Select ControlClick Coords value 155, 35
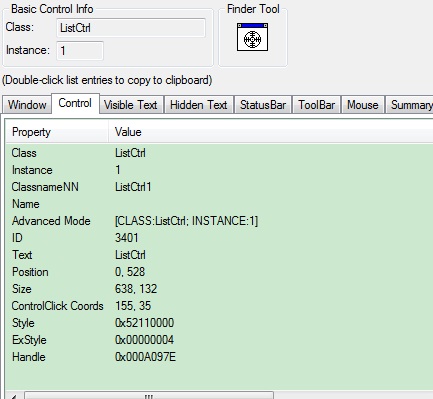Image resolution: width=433 pixels, height=399 pixels. click(x=133, y=306)
